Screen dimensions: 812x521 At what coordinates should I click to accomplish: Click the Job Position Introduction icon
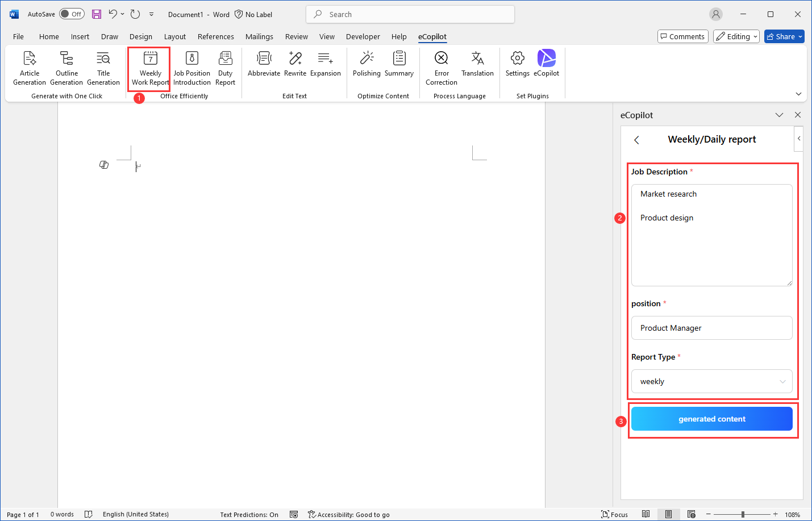point(191,67)
